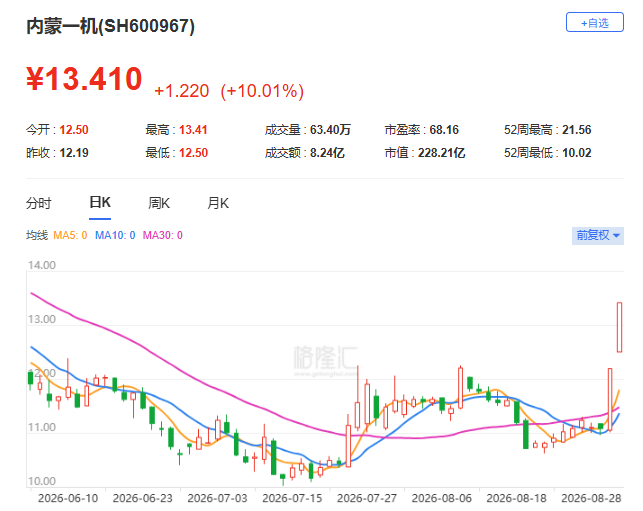The height and width of the screenshot is (511, 643).
Task: Click x-axis date 2026-08-28
Action: tap(591, 498)
